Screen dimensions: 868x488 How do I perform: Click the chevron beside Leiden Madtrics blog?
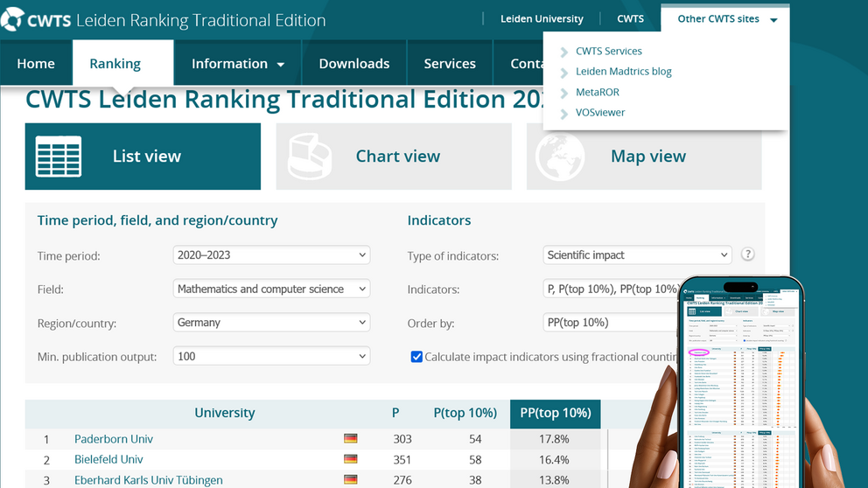[x=564, y=73]
